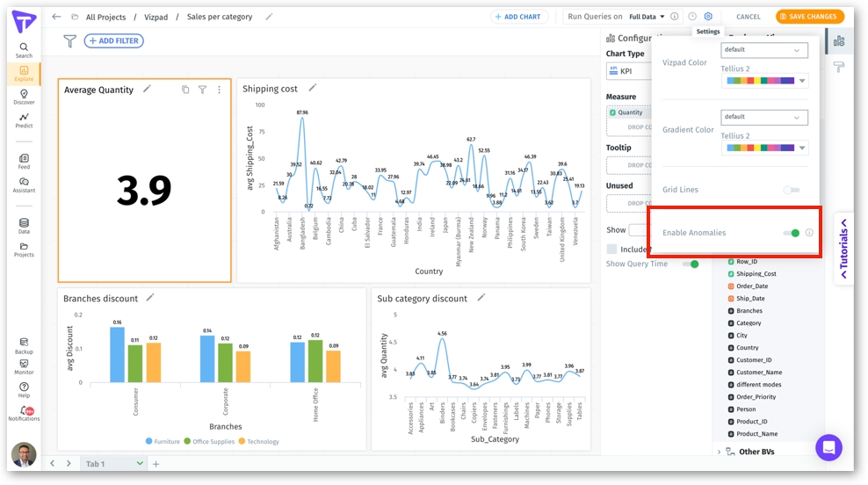Open the Search icon in sidebar
Image resolution: width=868 pixels, height=485 pixels.
click(24, 50)
